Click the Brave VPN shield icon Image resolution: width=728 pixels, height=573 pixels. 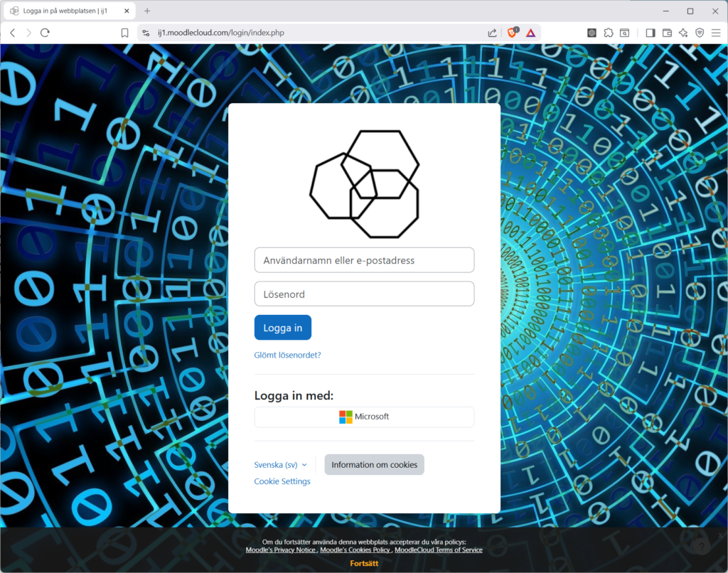(x=700, y=33)
